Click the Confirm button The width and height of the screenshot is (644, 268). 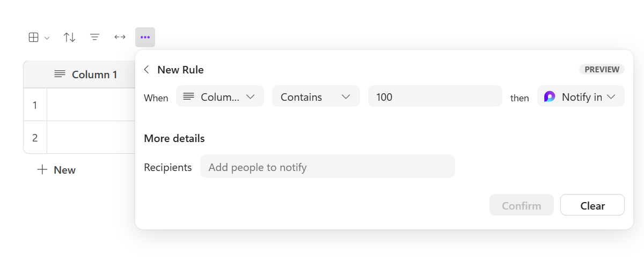(x=521, y=205)
